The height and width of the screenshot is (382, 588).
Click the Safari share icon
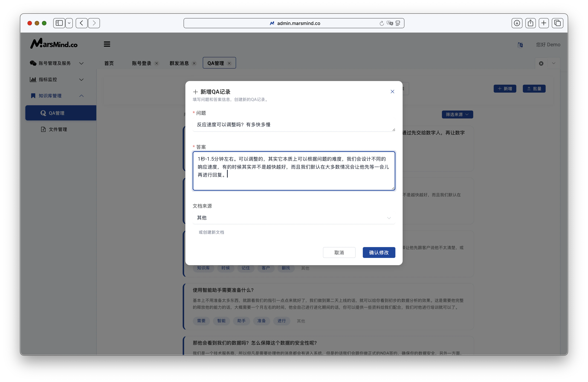pyautogui.click(x=530, y=23)
